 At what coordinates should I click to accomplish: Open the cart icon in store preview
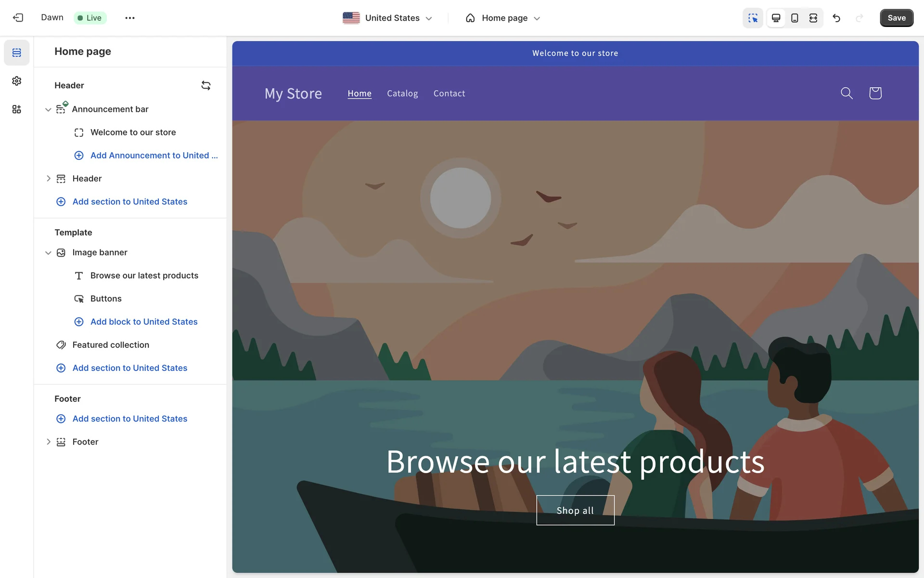point(875,93)
